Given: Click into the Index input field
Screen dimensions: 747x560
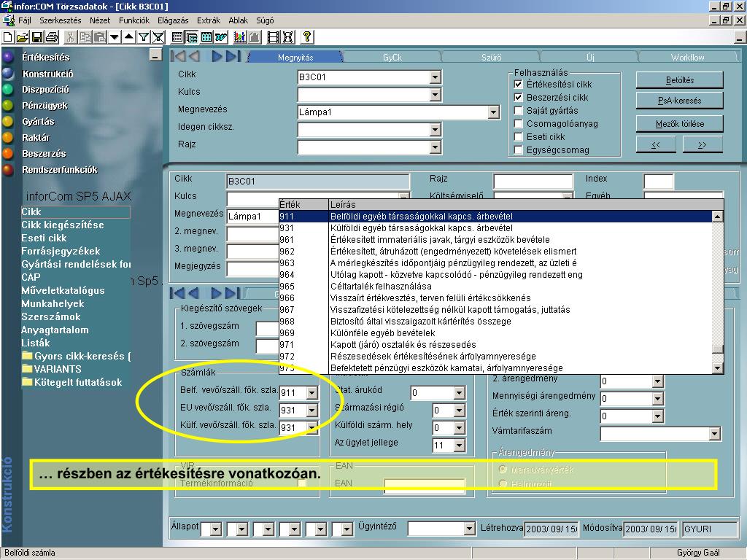Looking at the screenshot, I should (x=659, y=182).
